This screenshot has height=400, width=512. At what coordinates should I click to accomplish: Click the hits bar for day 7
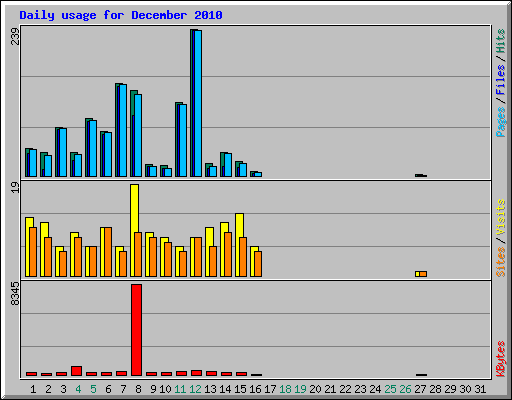117,130
